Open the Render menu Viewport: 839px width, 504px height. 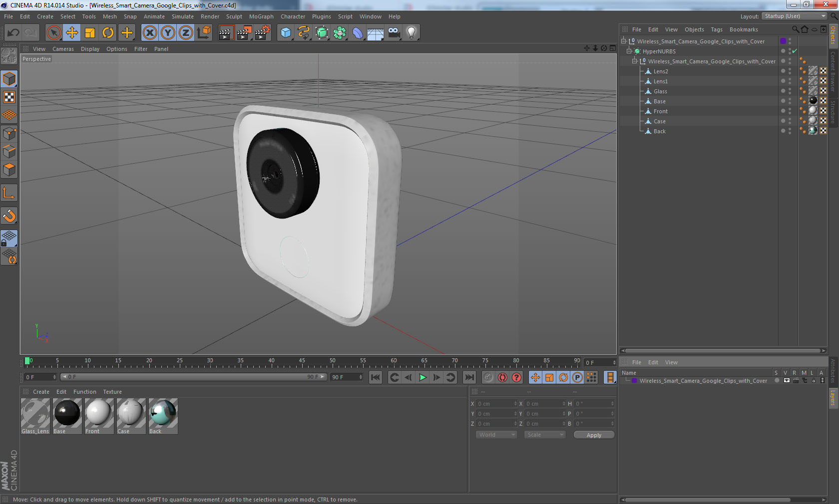[x=210, y=16]
